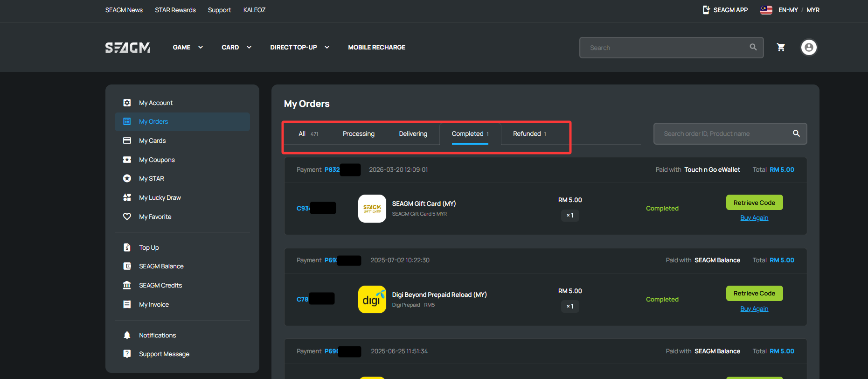868x379 pixels.
Task: Switch to the All orders tab
Action: [308, 133]
